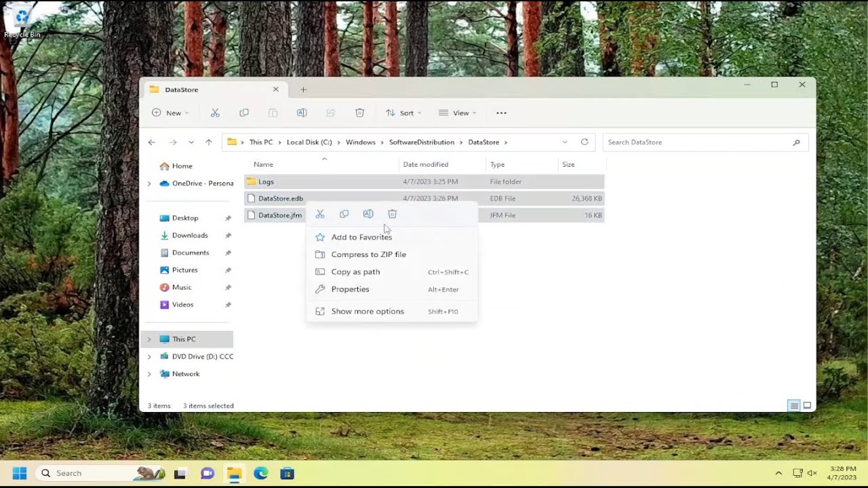Show hidden system tray icons

click(778, 473)
